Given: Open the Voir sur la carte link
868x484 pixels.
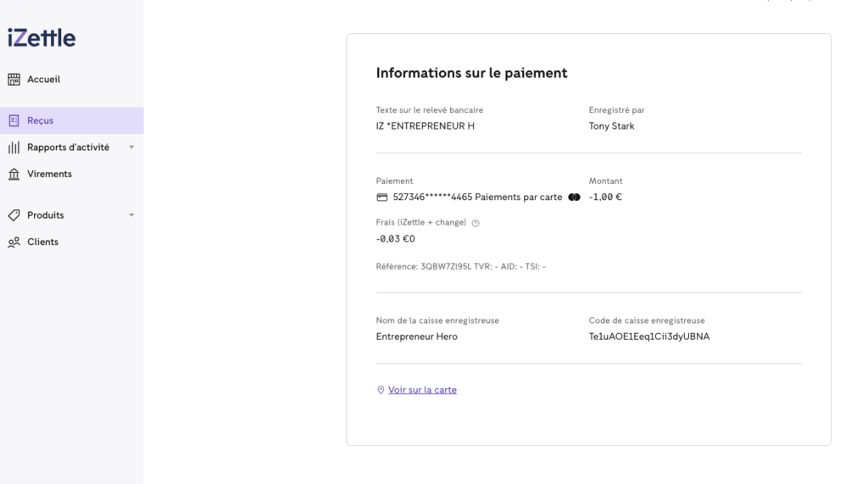Looking at the screenshot, I should [x=422, y=391].
